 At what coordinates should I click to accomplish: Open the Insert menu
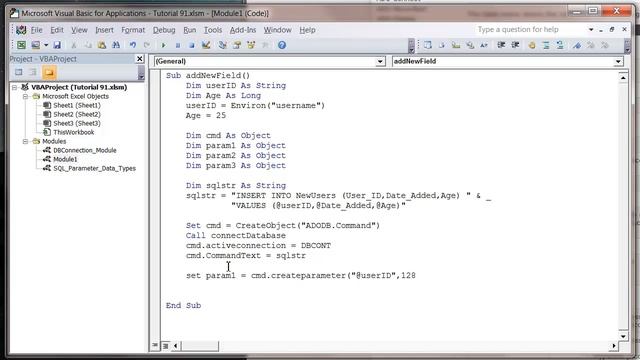104,30
